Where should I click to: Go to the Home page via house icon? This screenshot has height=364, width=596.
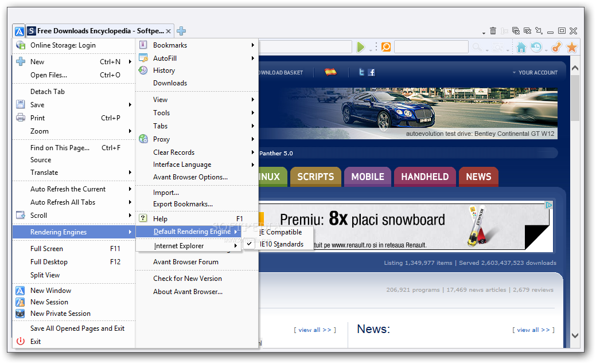pos(521,47)
